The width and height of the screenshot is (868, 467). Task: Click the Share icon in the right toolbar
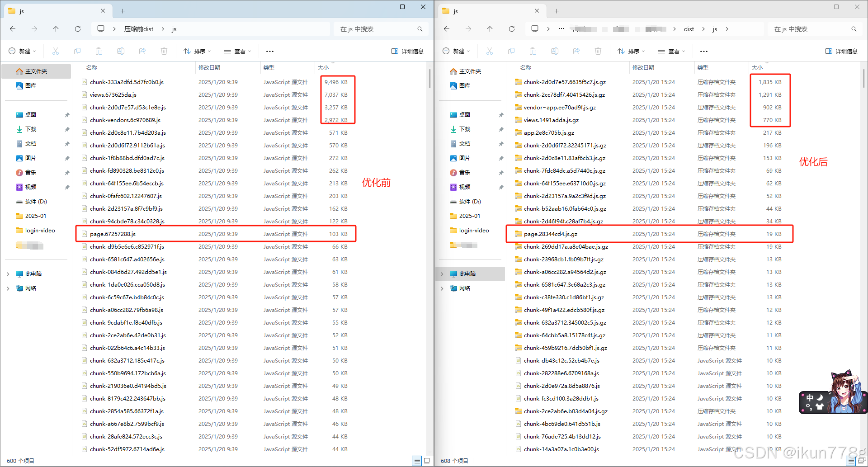tap(576, 51)
